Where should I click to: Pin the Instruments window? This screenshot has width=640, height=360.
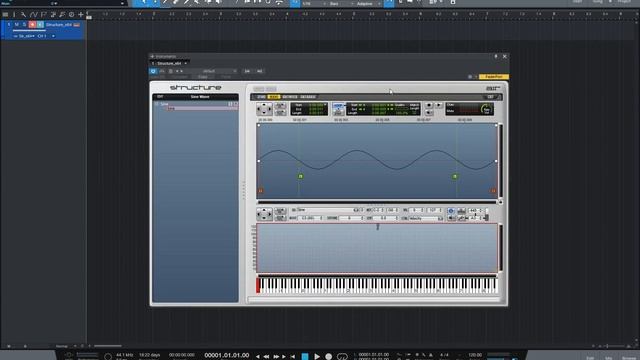496,56
